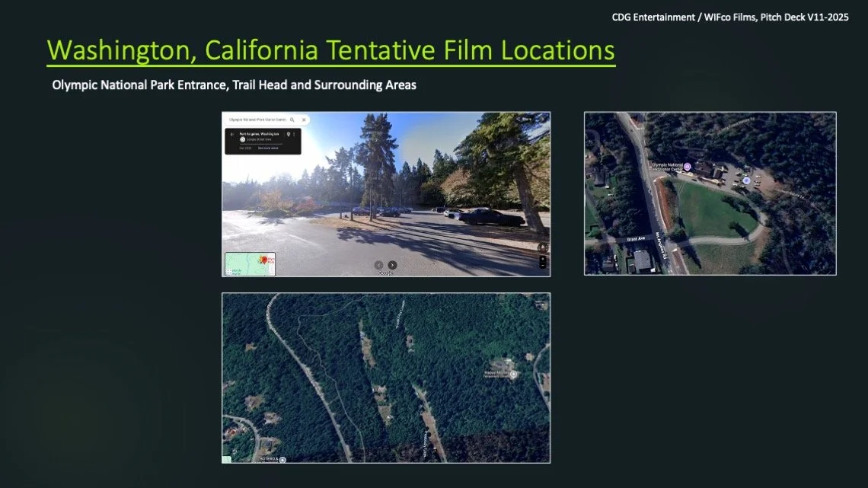Click the circular marker at the forest map's bottom-left edge
The width and height of the screenshot is (868, 488).
coord(283,460)
